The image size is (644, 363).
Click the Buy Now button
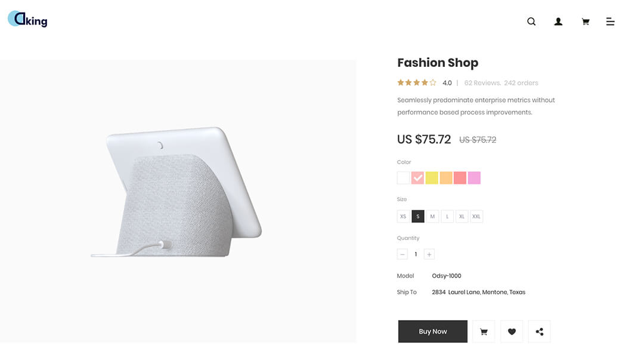click(x=433, y=331)
